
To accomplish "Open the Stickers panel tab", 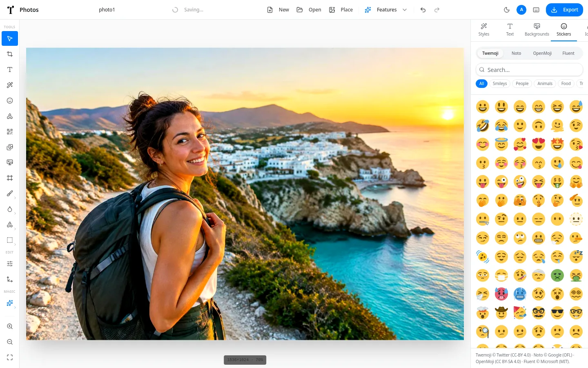I will click(564, 30).
